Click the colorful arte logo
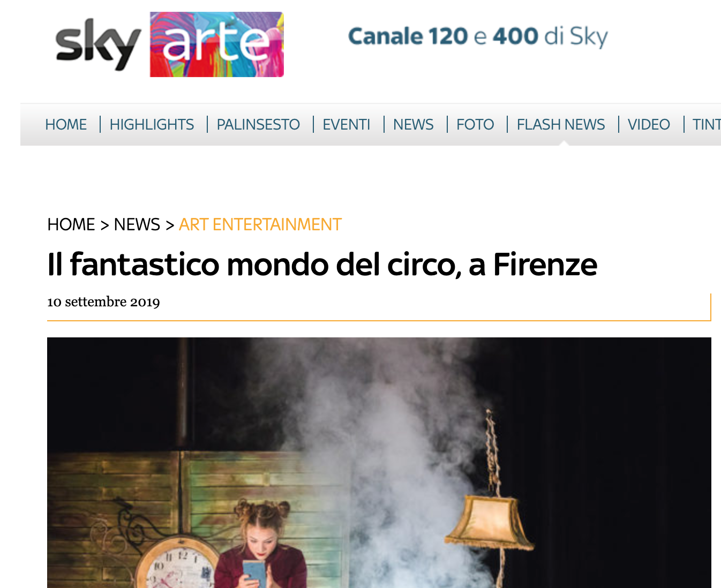The height and width of the screenshot is (588, 721). (216, 44)
